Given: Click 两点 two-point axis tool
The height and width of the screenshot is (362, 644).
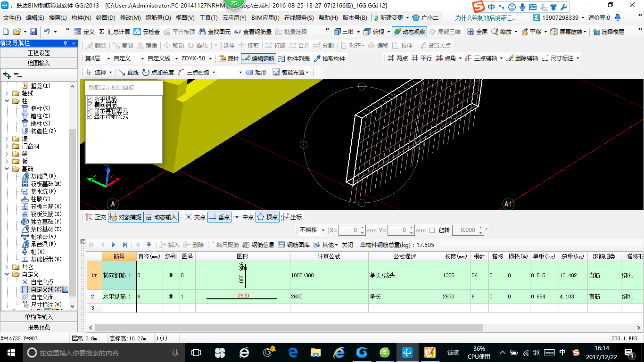Looking at the screenshot, I should pyautogui.click(x=397, y=58).
